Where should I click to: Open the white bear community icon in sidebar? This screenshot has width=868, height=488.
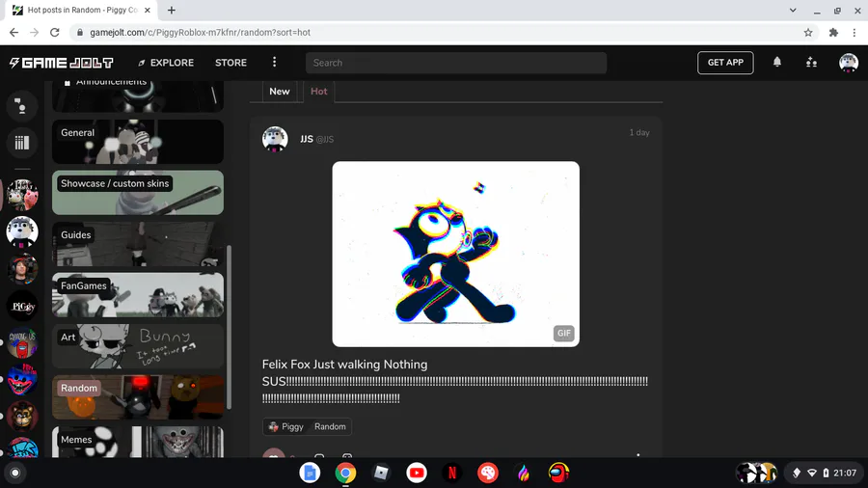22,231
